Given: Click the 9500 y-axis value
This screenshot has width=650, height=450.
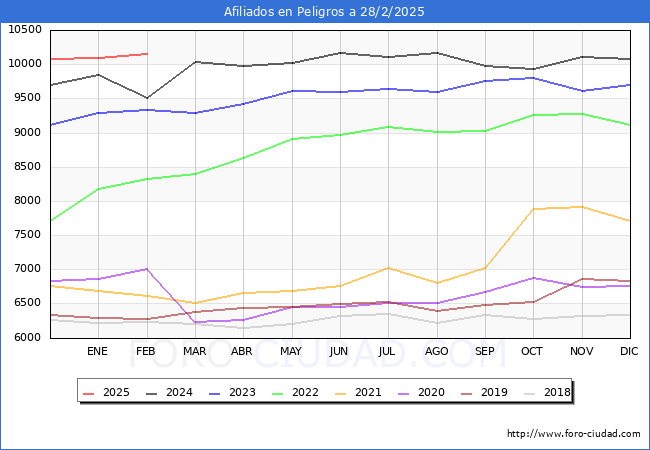Looking at the screenshot, I should 28,98.
